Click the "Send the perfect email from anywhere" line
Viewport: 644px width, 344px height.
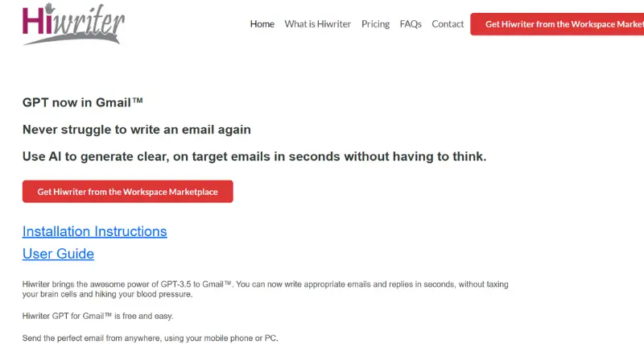[150, 337]
